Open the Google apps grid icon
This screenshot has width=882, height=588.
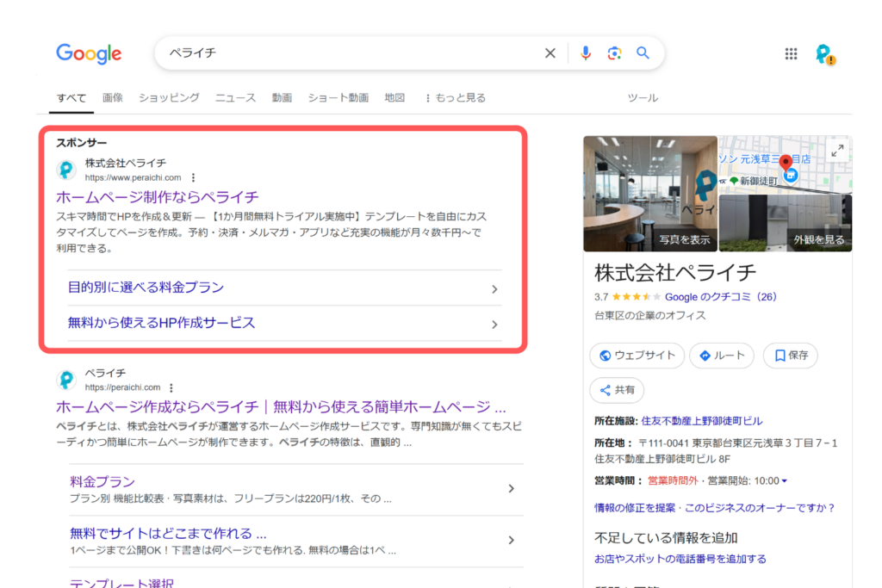pos(791,53)
